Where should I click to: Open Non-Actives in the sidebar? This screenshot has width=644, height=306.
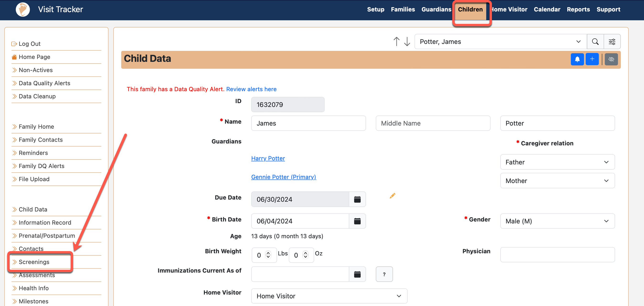point(36,70)
